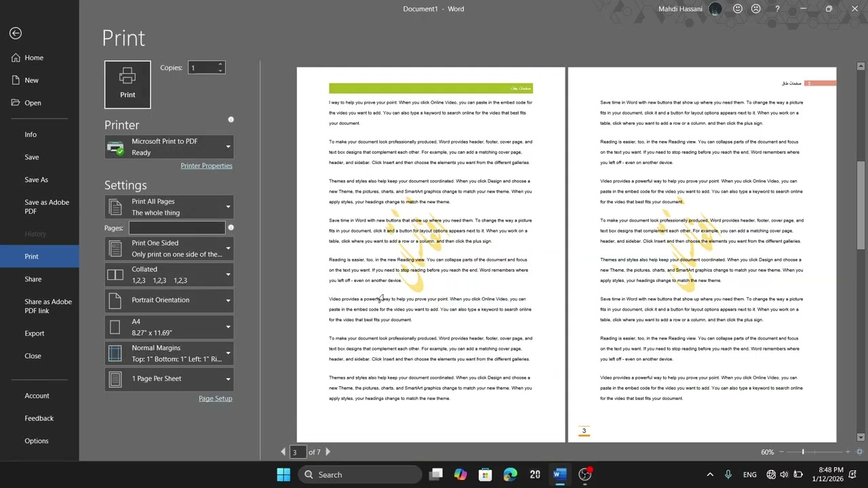Open the Normal Margins dropdown
The width and height of the screenshot is (868, 488).
pyautogui.click(x=169, y=353)
